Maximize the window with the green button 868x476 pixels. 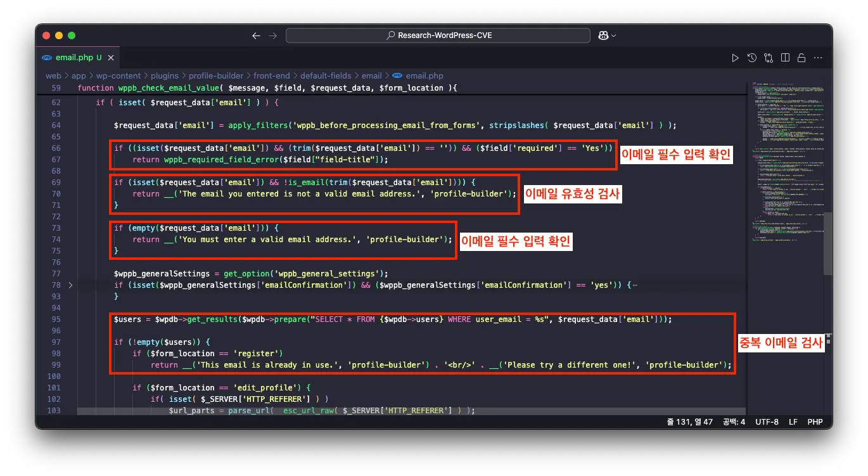tap(72, 35)
